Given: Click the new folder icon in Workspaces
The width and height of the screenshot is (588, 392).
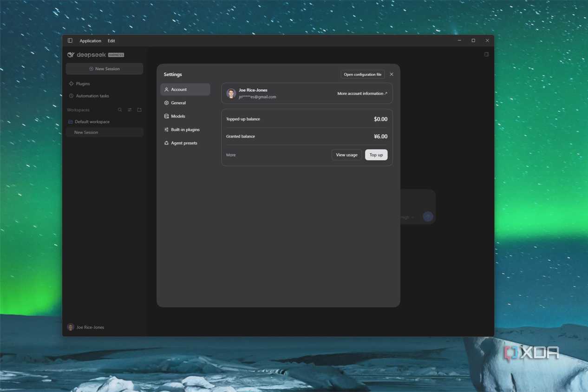Looking at the screenshot, I should pos(139,110).
